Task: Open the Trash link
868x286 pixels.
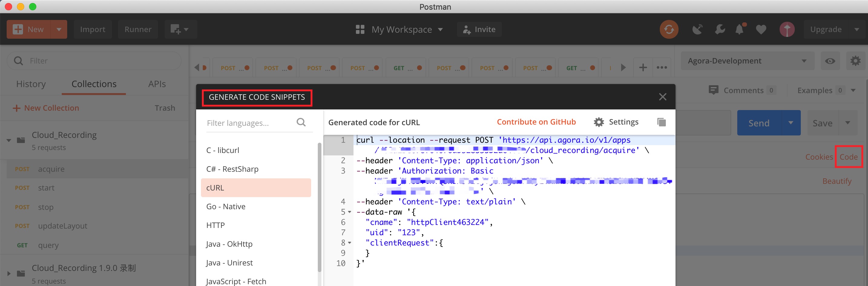Action: point(165,108)
